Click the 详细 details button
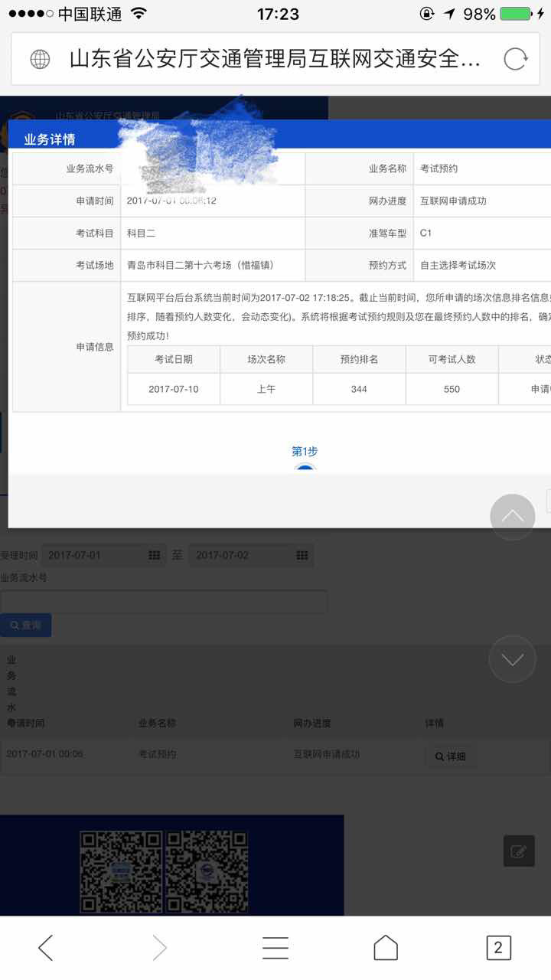This screenshot has height=980, width=551. click(x=450, y=756)
